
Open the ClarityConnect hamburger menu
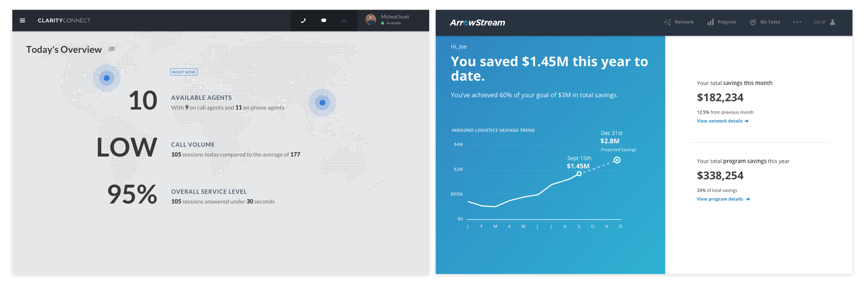[23, 20]
